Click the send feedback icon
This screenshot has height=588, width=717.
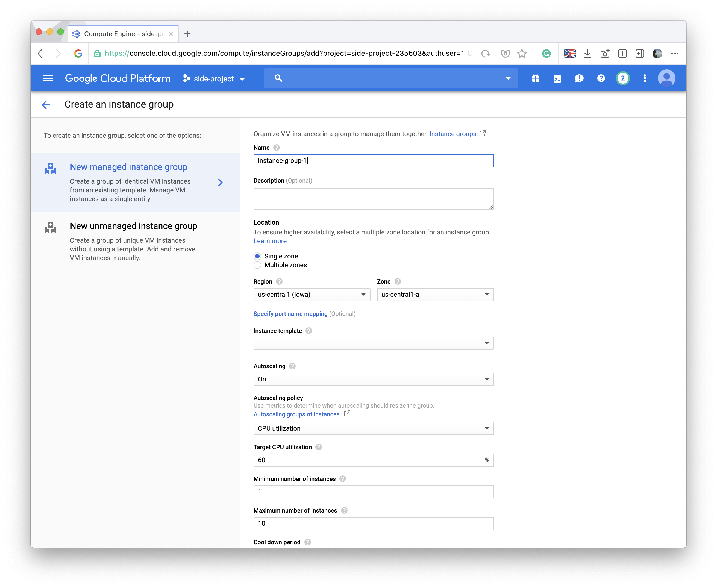coord(579,79)
